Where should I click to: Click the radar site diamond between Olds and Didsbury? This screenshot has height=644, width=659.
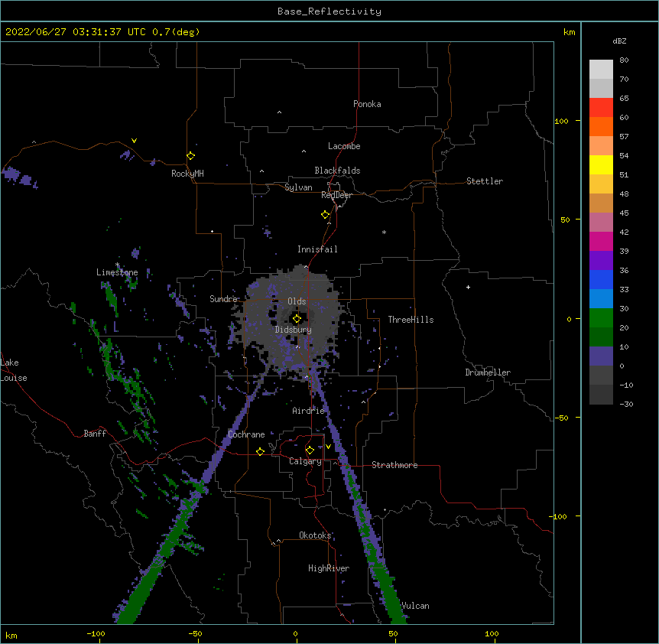pyautogui.click(x=297, y=319)
